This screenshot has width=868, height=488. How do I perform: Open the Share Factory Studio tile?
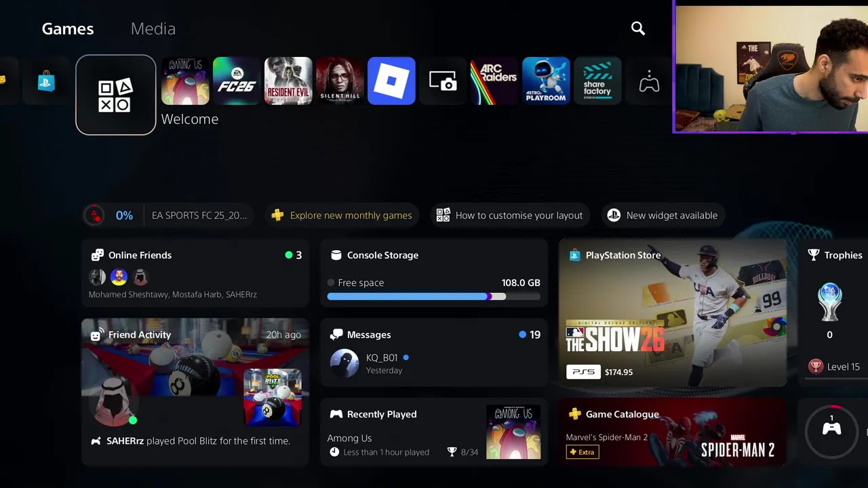pos(597,81)
